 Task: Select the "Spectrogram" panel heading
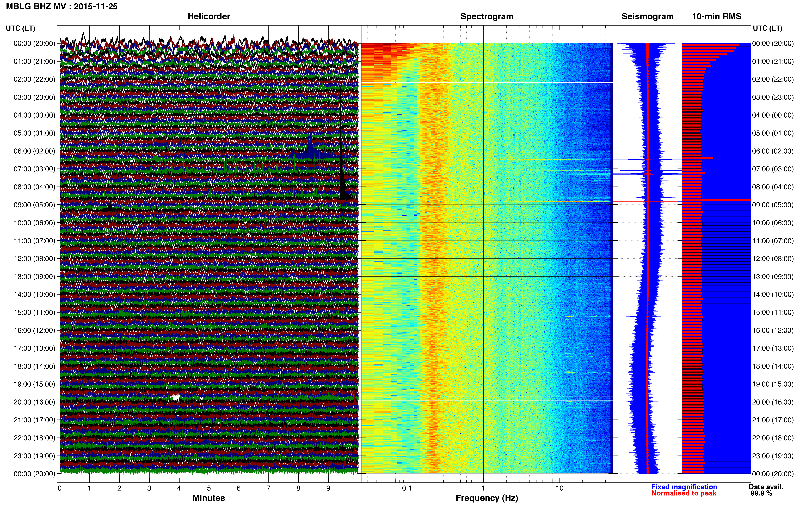click(x=487, y=16)
